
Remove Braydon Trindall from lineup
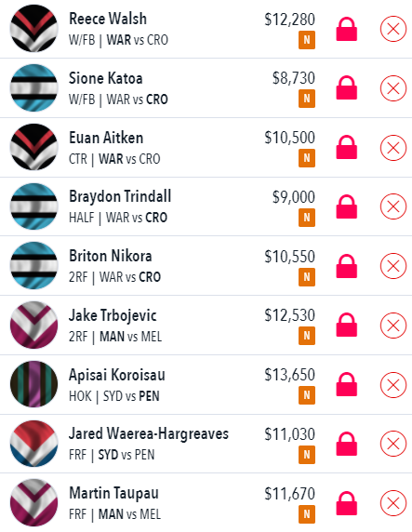[393, 206]
